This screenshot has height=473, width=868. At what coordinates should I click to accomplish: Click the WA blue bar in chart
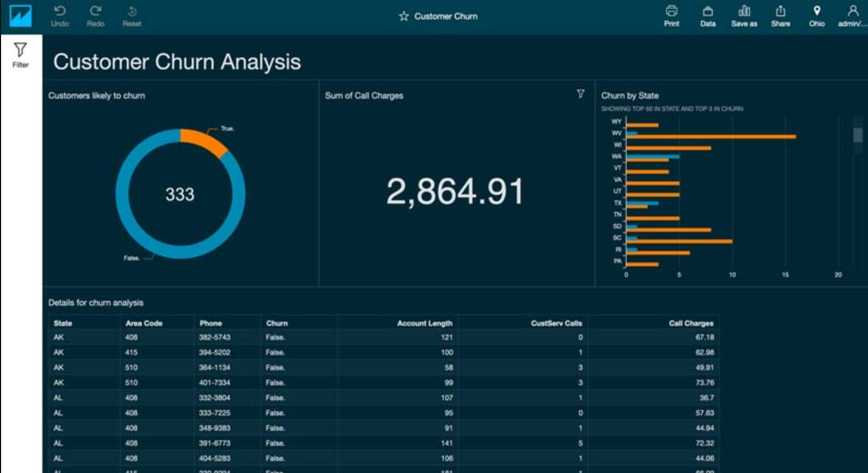click(x=653, y=156)
